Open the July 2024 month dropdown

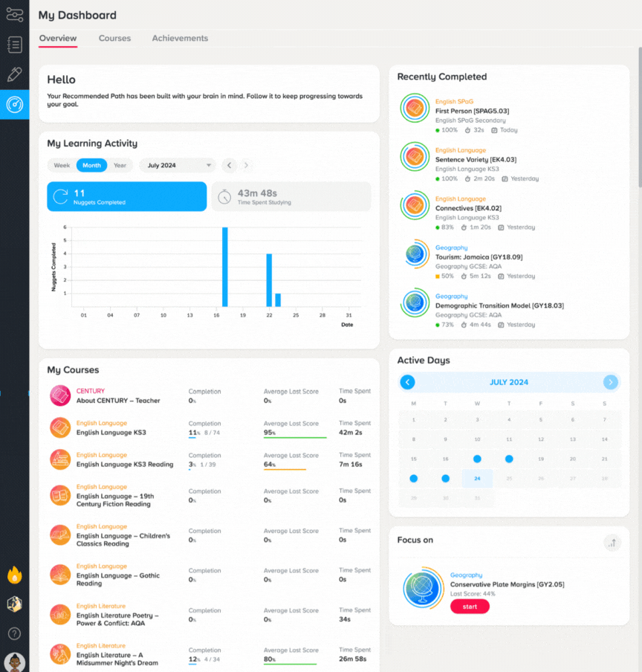pyautogui.click(x=178, y=166)
